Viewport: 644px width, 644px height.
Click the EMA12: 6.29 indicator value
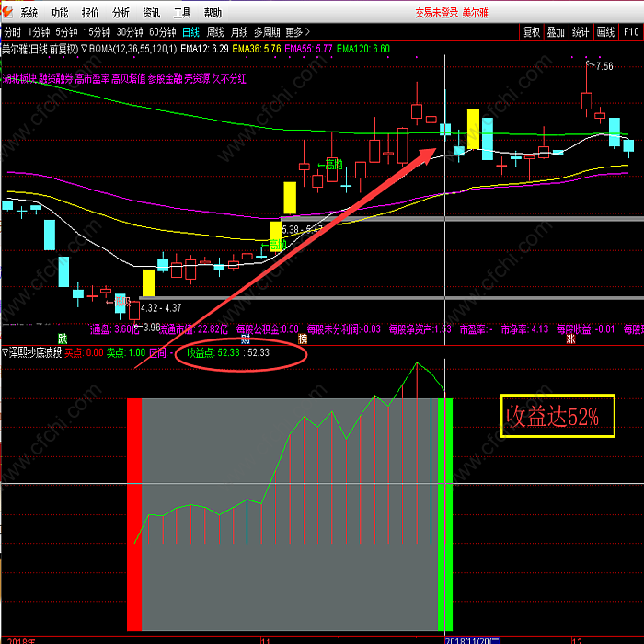204,49
